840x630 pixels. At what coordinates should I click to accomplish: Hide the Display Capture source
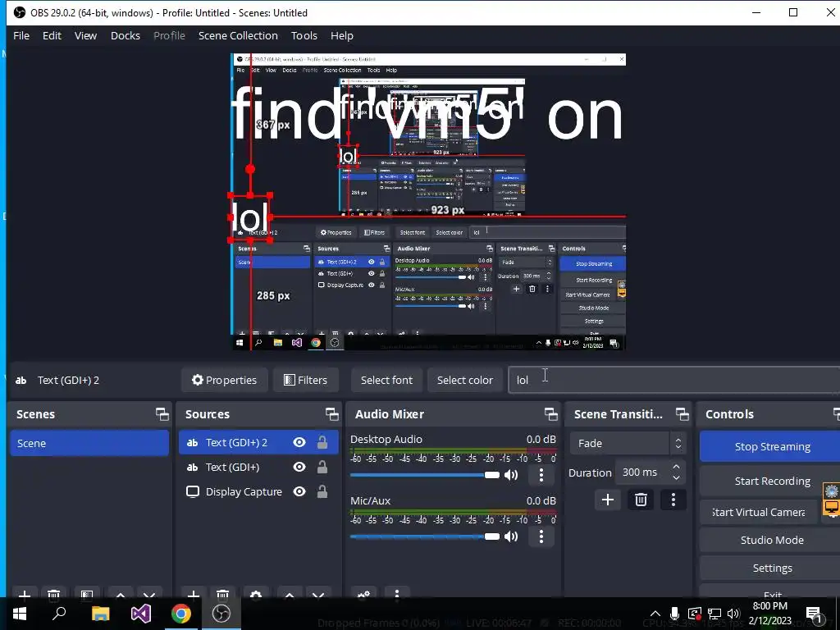299,491
